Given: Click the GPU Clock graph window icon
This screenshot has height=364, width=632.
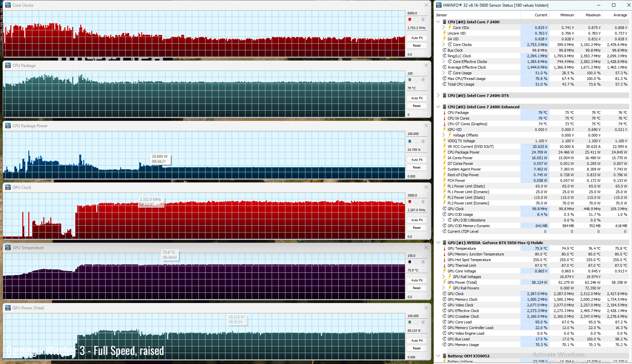Looking at the screenshot, I should pos(8,187).
